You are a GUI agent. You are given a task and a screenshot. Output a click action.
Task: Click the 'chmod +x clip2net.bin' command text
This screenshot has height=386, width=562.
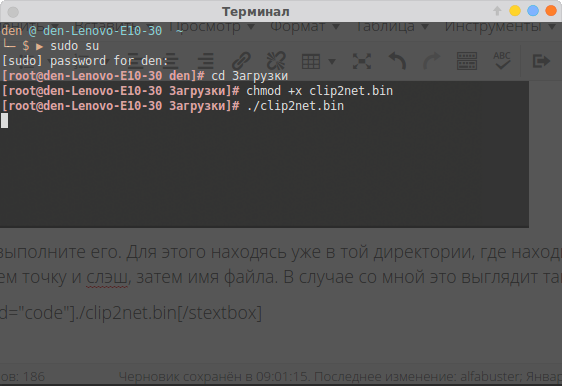coord(319,91)
